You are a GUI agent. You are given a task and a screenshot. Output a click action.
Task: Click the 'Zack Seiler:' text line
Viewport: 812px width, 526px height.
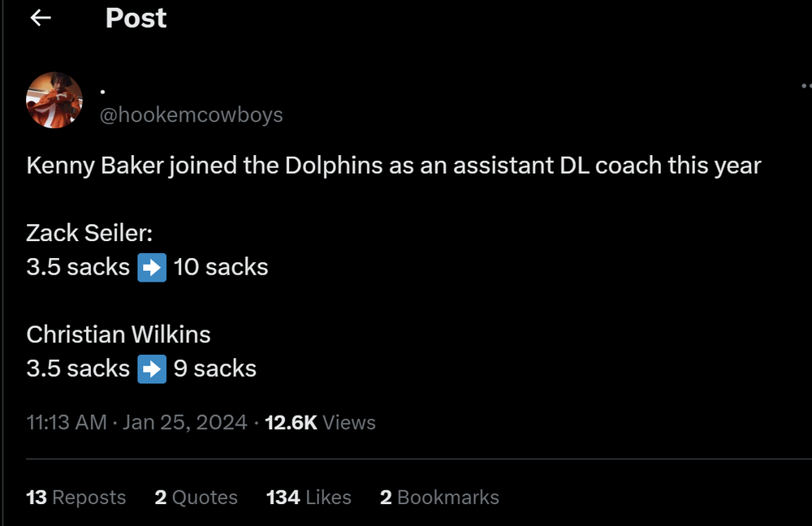89,233
